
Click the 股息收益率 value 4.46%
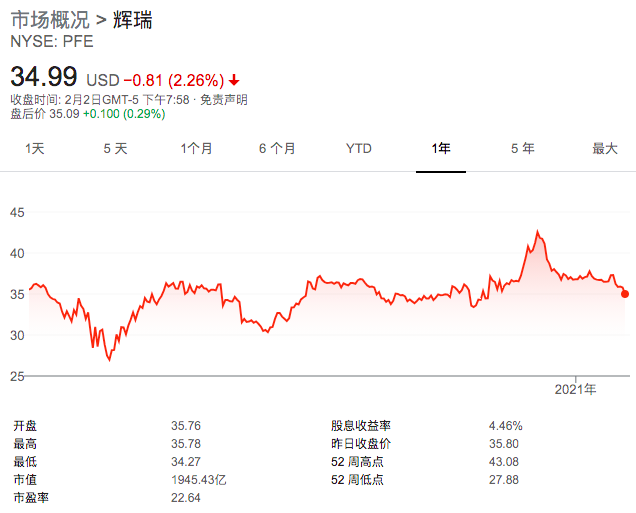point(505,426)
